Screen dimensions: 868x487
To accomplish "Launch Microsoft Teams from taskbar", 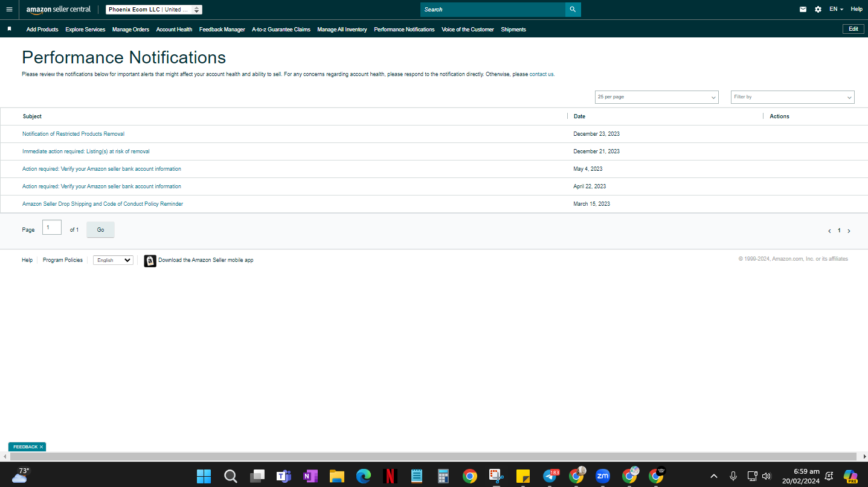I will pyautogui.click(x=284, y=476).
